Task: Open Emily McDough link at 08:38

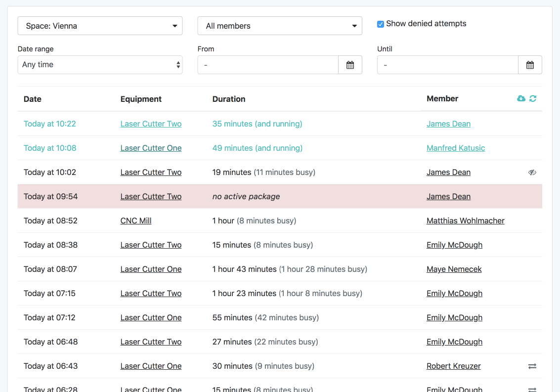Action: click(454, 245)
